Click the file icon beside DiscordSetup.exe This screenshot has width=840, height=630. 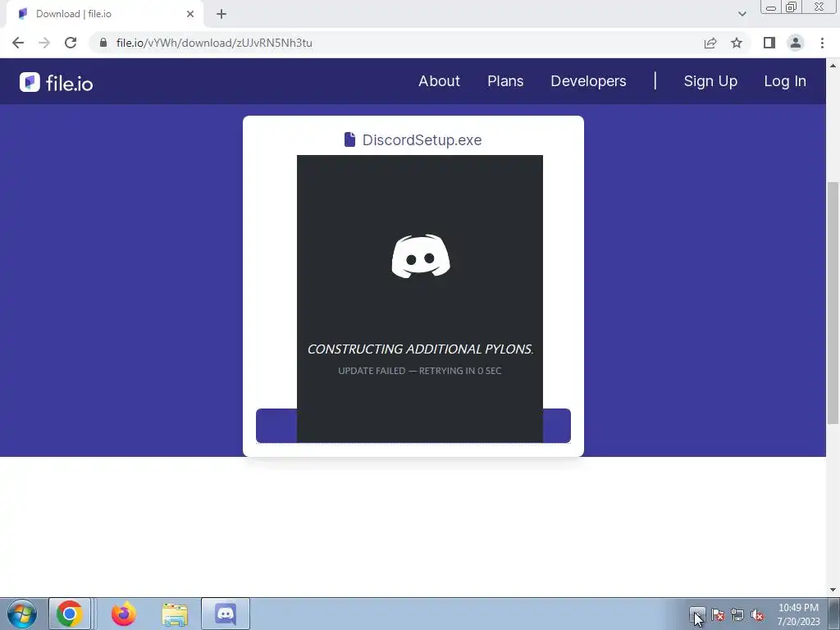tap(349, 139)
